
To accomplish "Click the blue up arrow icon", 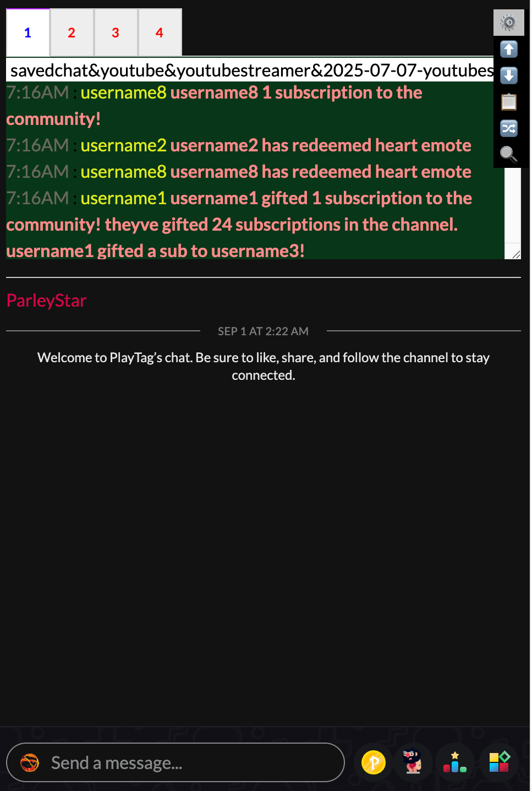I will pos(509,49).
